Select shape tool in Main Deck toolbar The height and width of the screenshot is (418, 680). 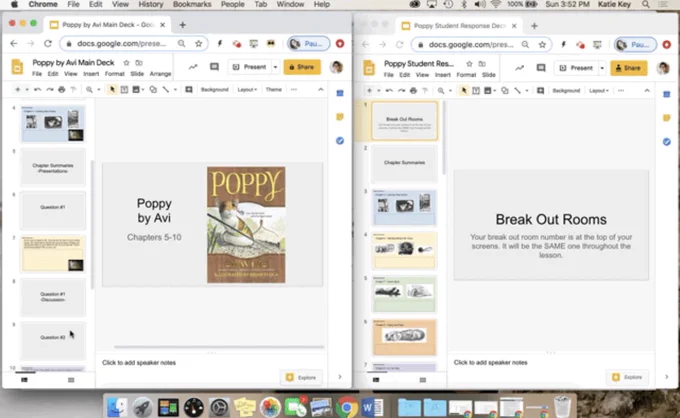pos(153,90)
